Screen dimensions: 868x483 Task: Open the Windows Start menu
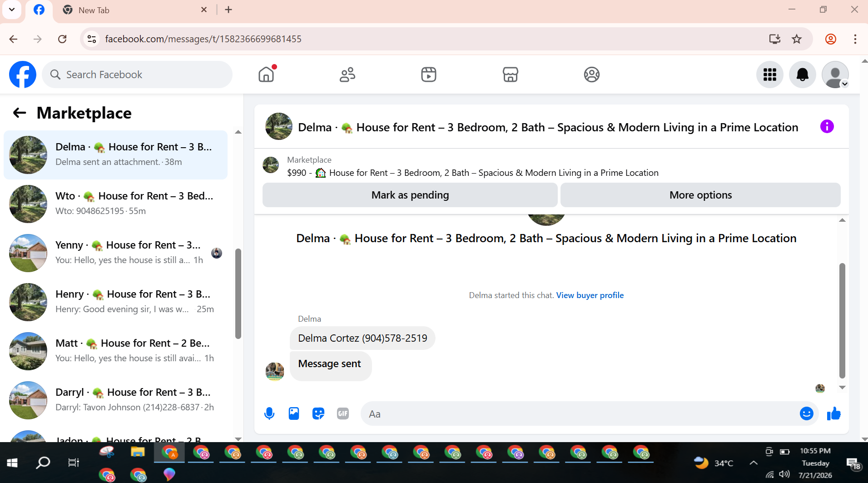coord(12,463)
